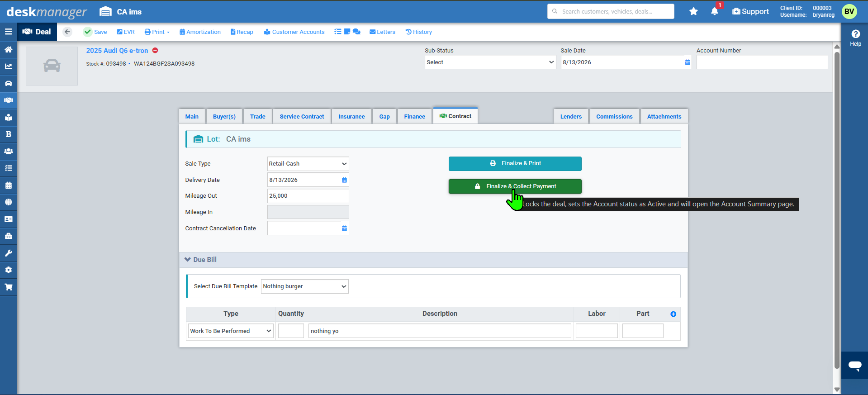The image size is (868, 395).
Task: Switch to the Gap tab
Action: (x=384, y=116)
